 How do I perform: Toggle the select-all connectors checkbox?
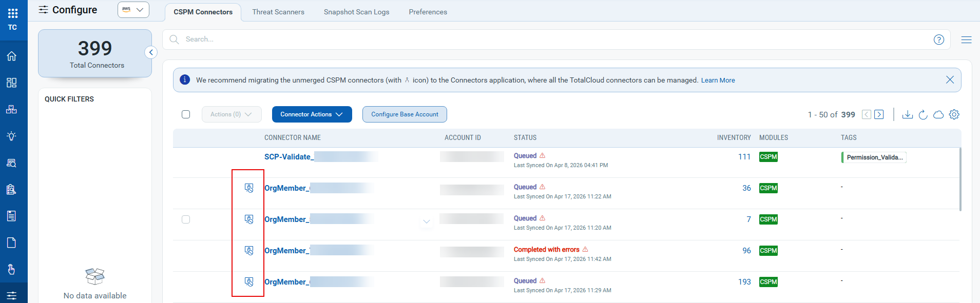click(186, 114)
